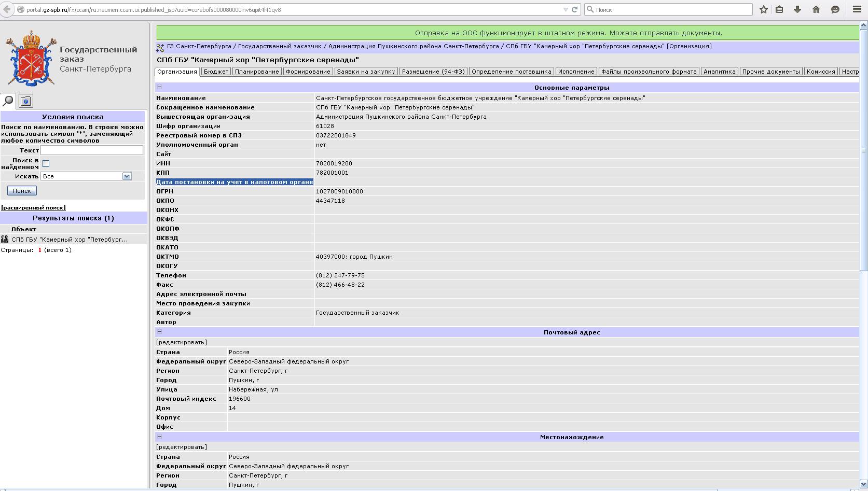Click the globe site identity icon
868x491 pixels.
point(21,10)
